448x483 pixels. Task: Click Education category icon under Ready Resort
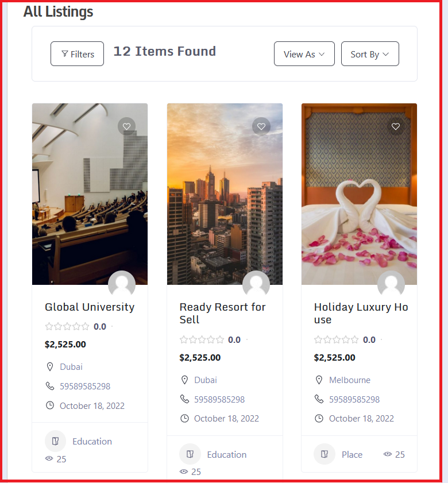point(190,454)
